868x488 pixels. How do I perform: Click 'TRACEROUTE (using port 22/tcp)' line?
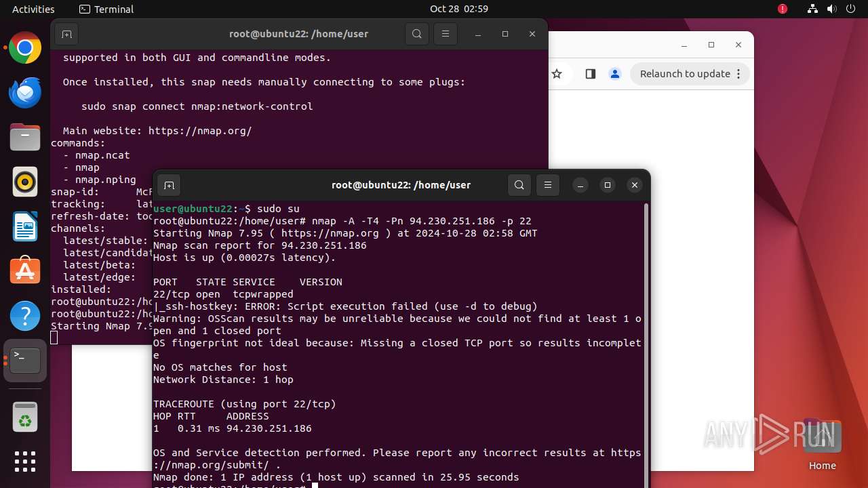(245, 404)
